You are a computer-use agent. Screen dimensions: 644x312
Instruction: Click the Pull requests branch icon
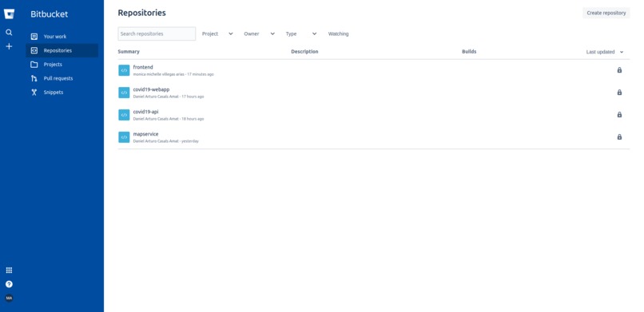[x=34, y=78]
